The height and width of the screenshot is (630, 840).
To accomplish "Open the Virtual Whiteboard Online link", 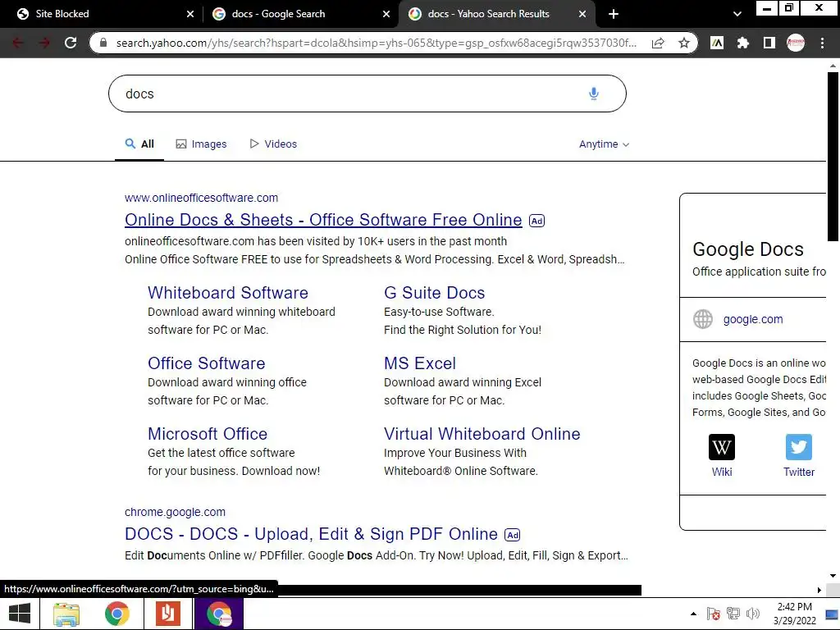I will tap(482, 434).
